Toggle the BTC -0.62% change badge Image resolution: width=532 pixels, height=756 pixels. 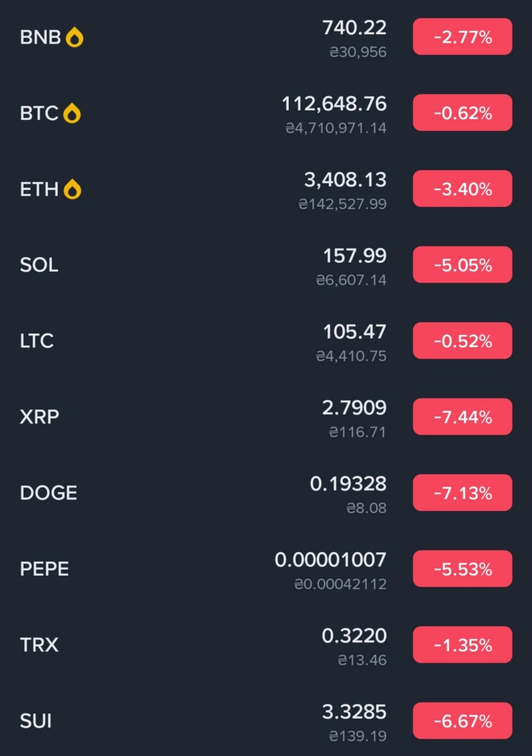(462, 113)
